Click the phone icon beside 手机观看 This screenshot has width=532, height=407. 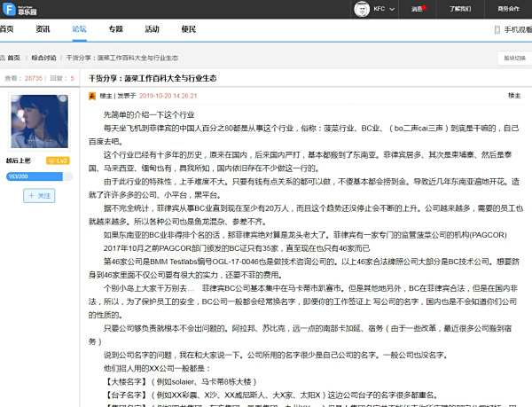tap(497, 30)
